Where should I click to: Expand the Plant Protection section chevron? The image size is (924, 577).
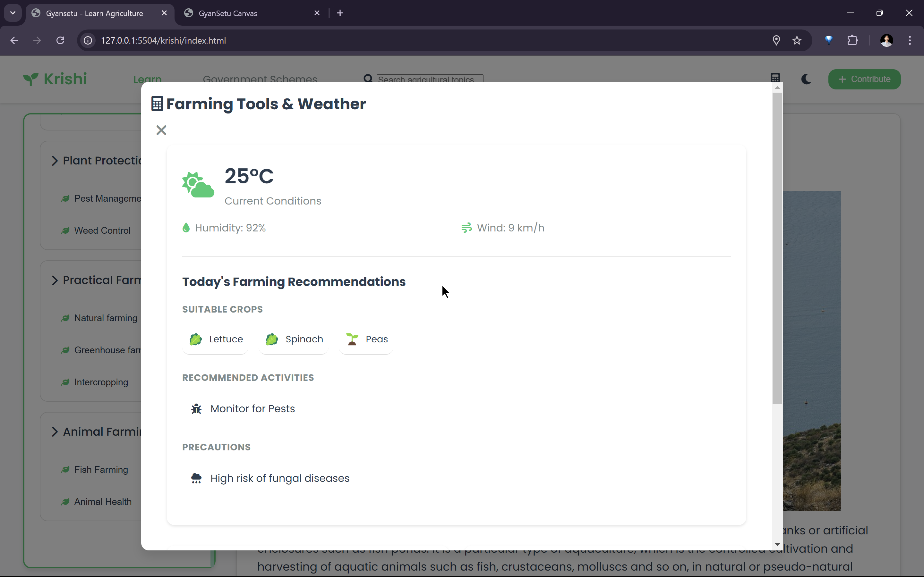pyautogui.click(x=55, y=161)
